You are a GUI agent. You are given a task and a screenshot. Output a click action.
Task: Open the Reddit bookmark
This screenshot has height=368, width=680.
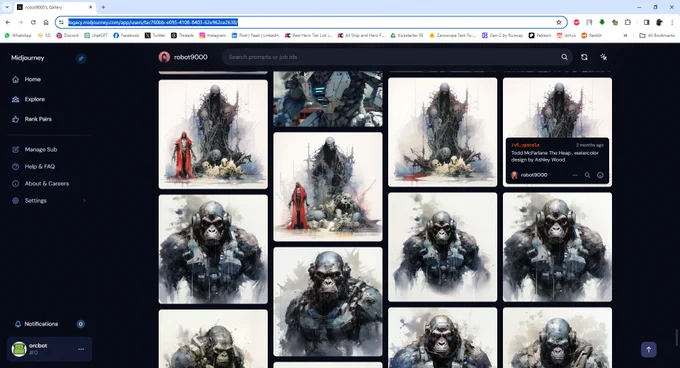tap(592, 35)
